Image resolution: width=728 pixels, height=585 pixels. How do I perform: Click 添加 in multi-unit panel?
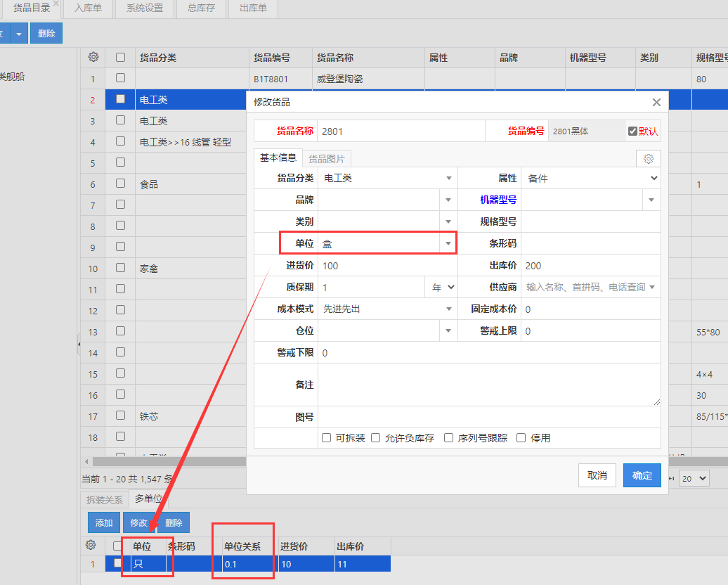point(104,522)
